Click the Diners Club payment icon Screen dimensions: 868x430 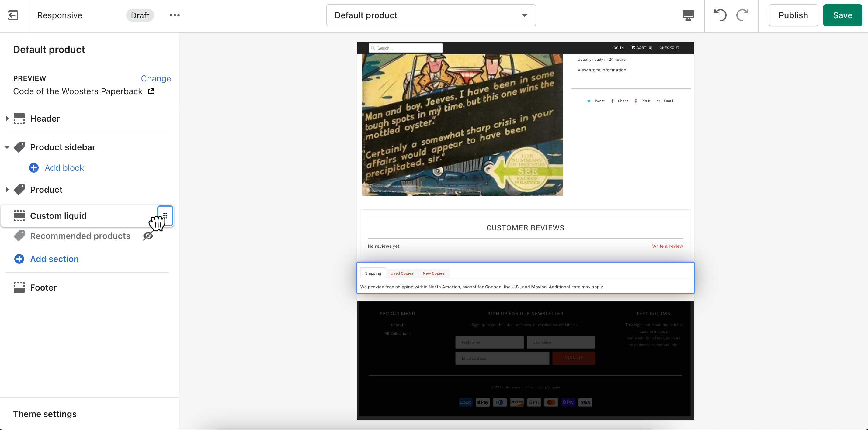tap(500, 402)
